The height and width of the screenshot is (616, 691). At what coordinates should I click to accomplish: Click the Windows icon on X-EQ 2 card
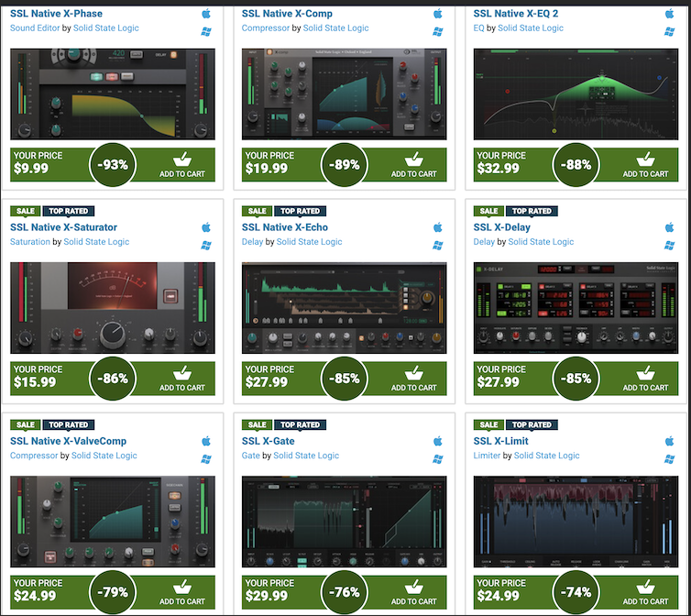pyautogui.click(x=669, y=31)
